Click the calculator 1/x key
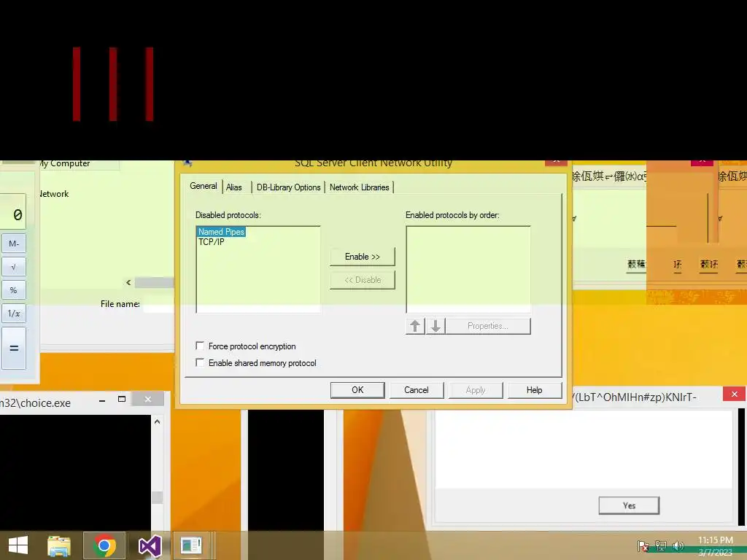This screenshot has width=747, height=560. [14, 314]
